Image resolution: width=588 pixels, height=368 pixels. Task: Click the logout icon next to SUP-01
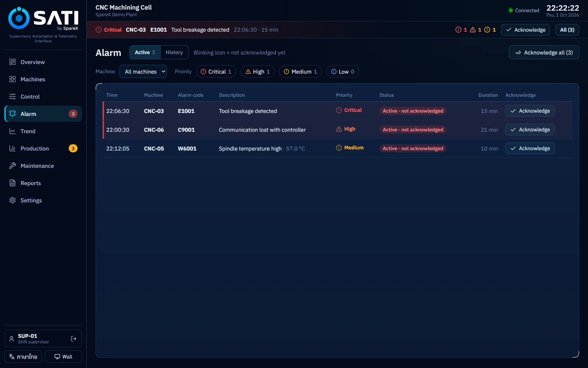tap(73, 339)
